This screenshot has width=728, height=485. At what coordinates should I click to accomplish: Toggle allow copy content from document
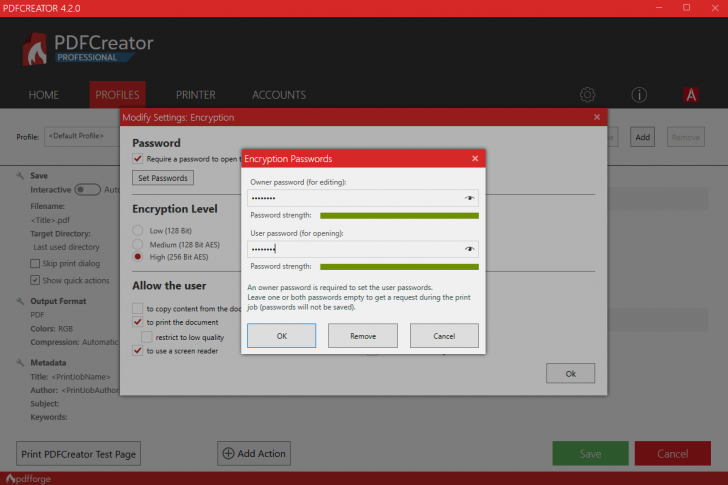pyautogui.click(x=137, y=308)
